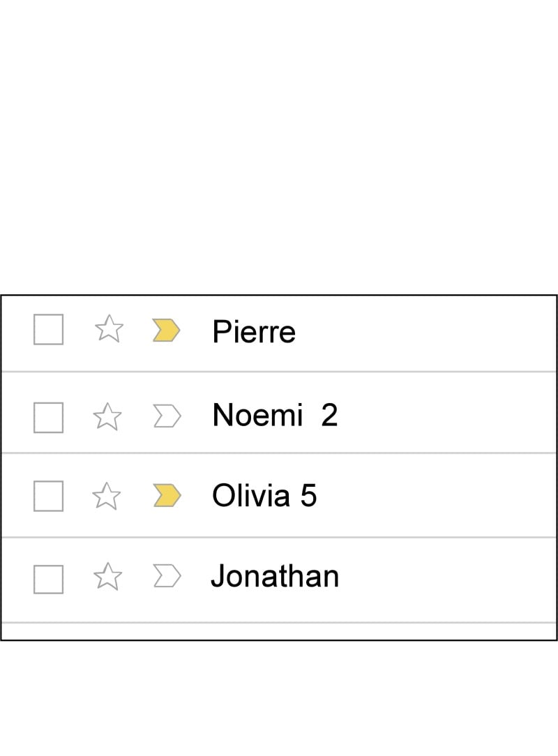
Task: Click the partially visible row below Jonathan
Action: (x=279, y=632)
